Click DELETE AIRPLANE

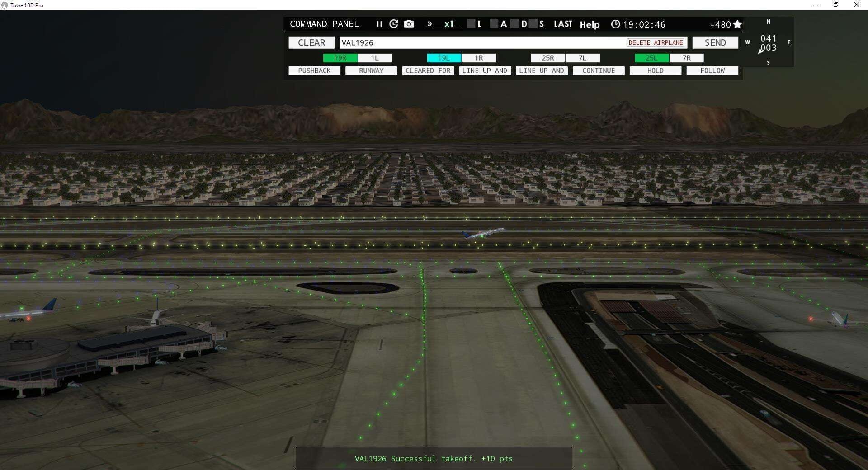(x=656, y=42)
